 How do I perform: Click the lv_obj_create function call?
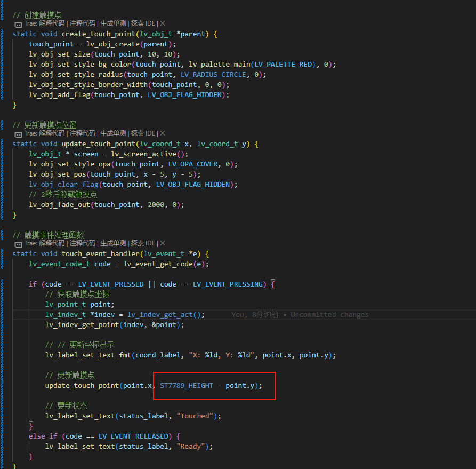click(x=113, y=44)
